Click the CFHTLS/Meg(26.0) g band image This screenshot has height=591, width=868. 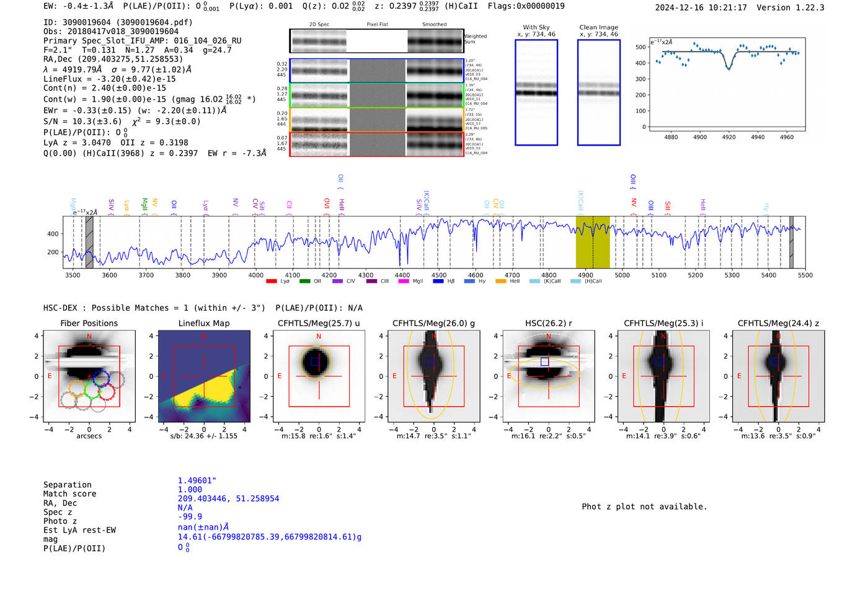434,376
